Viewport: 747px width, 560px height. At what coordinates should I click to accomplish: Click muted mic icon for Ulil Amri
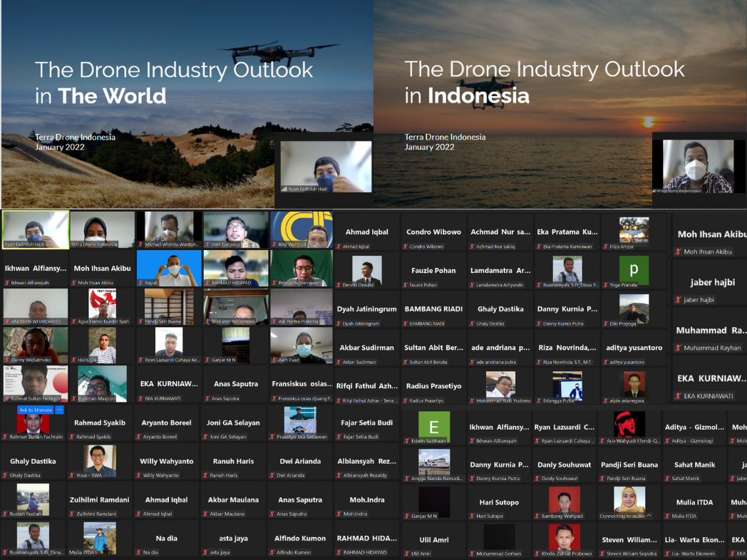click(406, 554)
